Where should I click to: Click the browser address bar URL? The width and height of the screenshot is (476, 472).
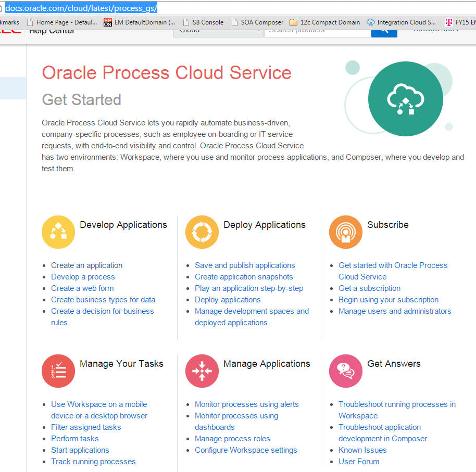click(81, 8)
